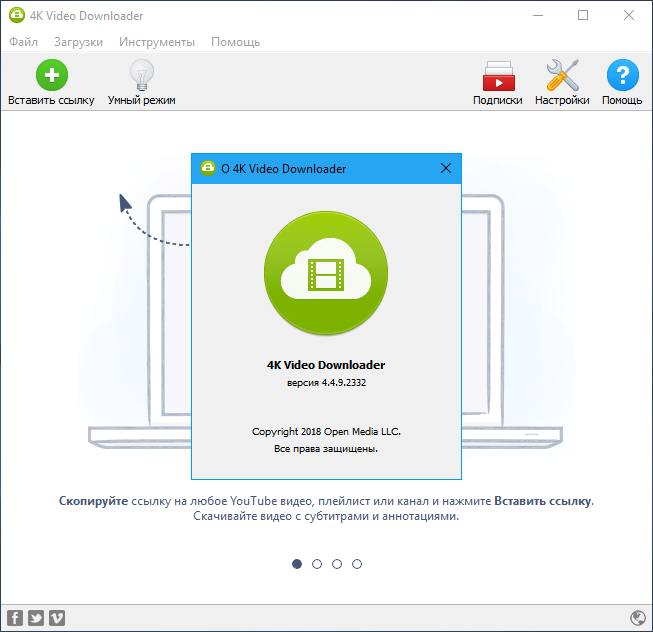Click 'Все права защищены.' text
Screen dimensions: 653x632
(326, 449)
